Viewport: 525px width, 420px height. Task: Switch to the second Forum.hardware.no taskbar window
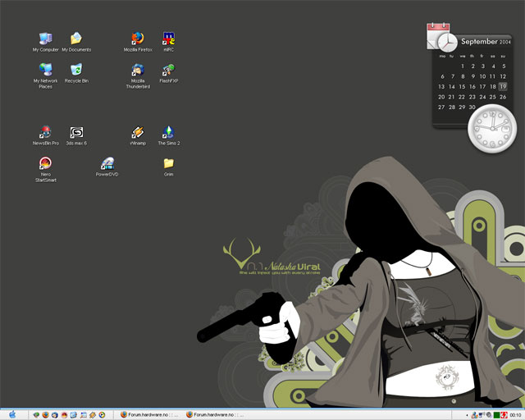click(x=215, y=414)
